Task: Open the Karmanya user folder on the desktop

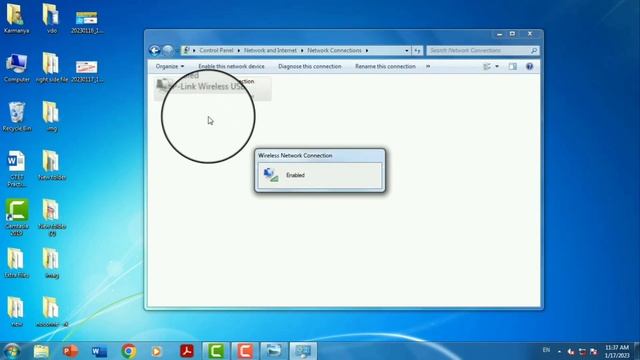Action: pos(17,19)
